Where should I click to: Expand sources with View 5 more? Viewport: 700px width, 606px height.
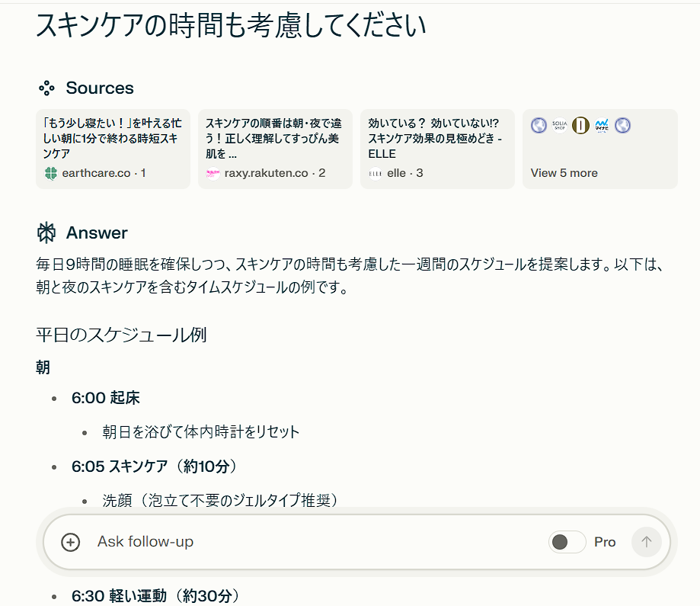[564, 173]
